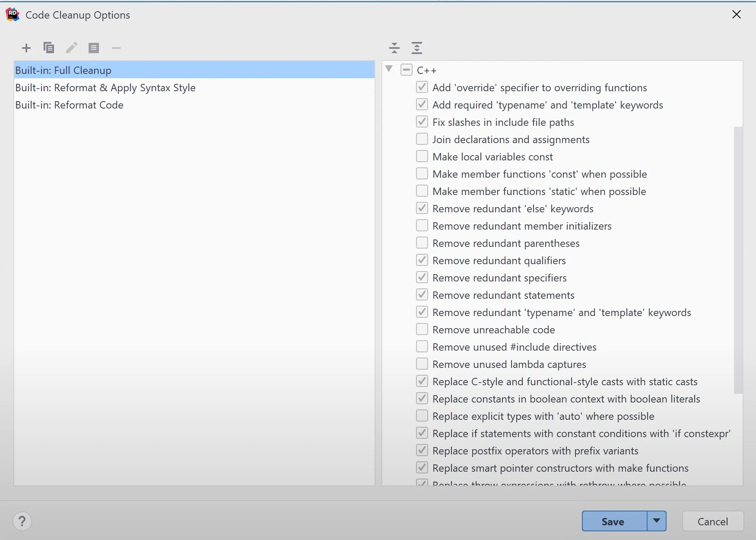
Task: Close the Code Cleanup Options dialog
Action: [x=737, y=15]
